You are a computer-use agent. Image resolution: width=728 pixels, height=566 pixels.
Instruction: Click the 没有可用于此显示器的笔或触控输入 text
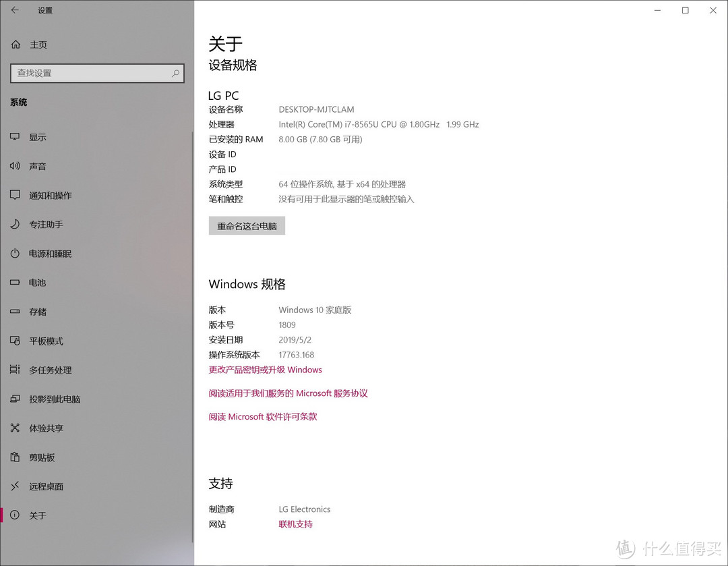pos(346,199)
